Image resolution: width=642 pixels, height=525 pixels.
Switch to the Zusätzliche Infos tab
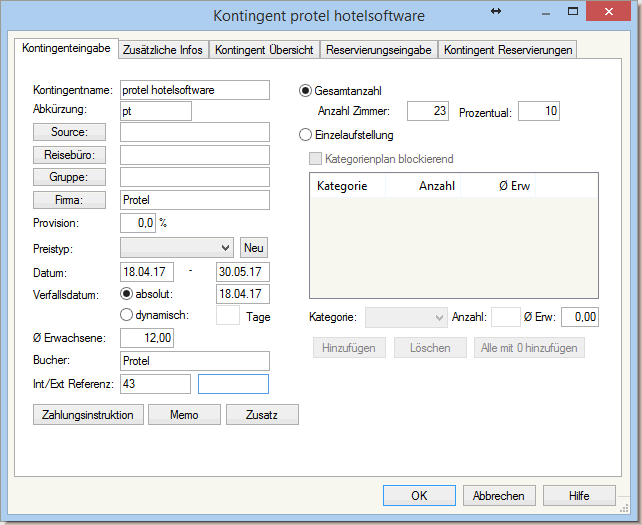[163, 50]
